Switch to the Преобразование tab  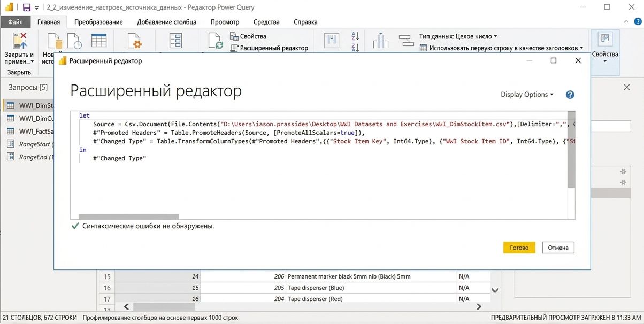pos(98,22)
